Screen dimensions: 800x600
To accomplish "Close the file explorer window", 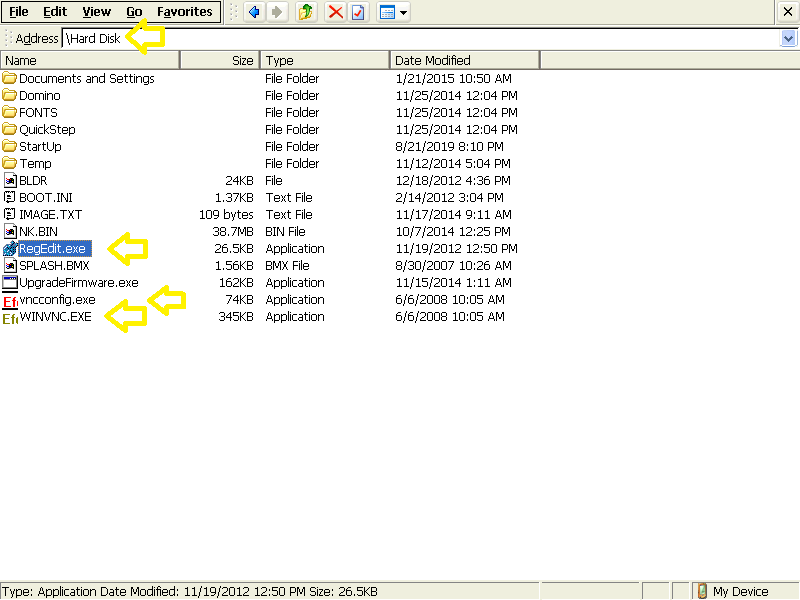I will pos(787,12).
